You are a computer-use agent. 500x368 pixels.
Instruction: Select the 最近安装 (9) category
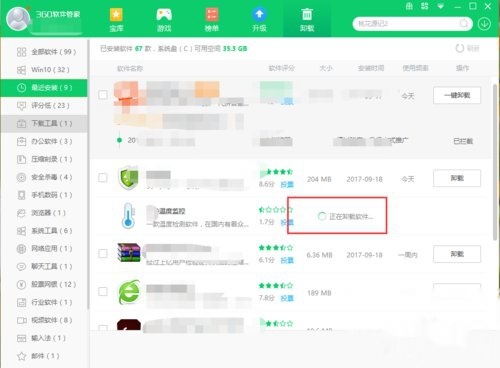point(44,88)
